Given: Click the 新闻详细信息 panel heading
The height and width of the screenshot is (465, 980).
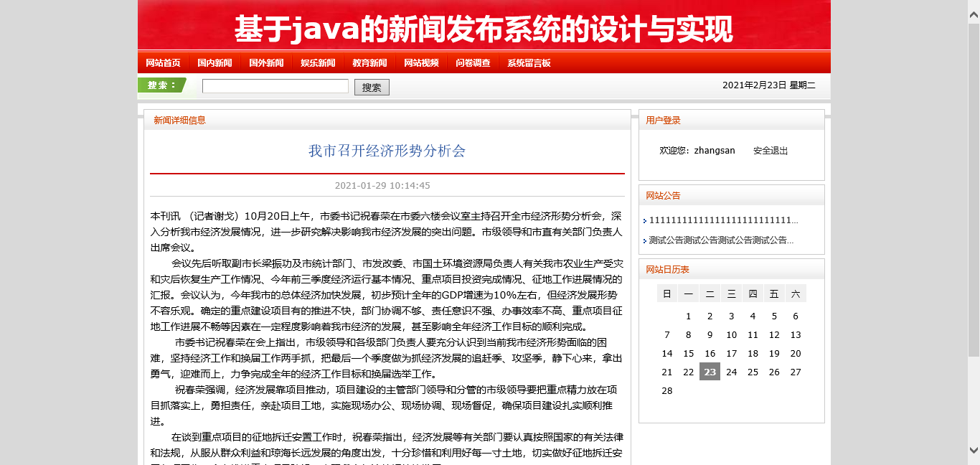Looking at the screenshot, I should 179,121.
